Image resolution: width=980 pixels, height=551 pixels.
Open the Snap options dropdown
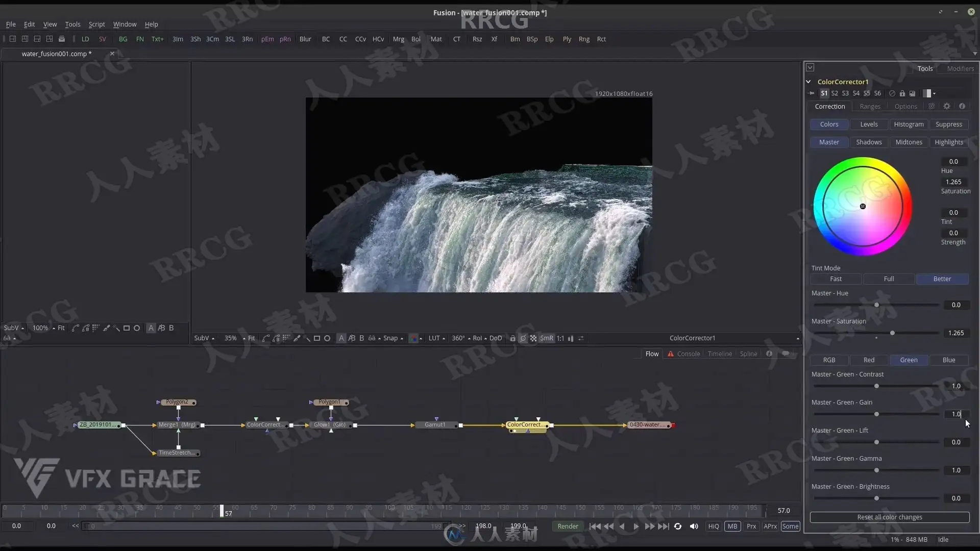393,338
